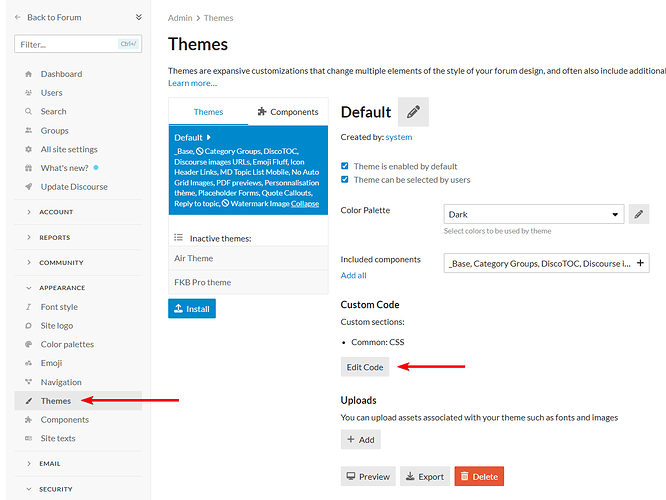
Task: Click the Groups icon in sidebar
Action: 28,130
